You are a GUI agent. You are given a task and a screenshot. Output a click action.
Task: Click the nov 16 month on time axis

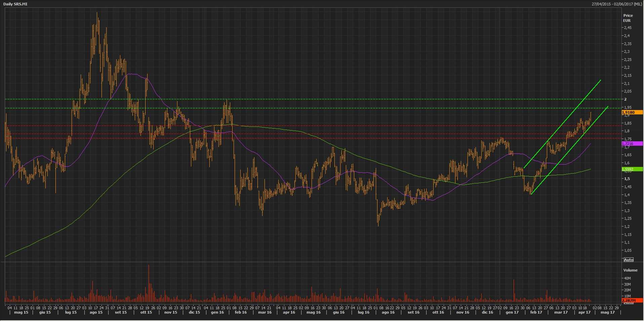(x=462, y=313)
